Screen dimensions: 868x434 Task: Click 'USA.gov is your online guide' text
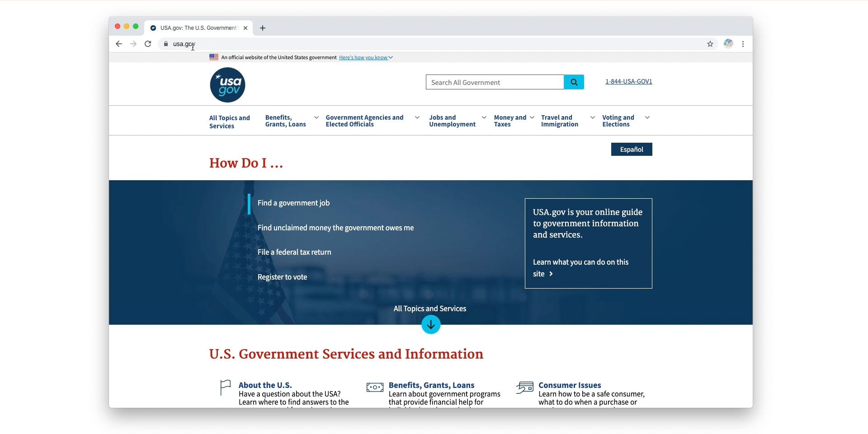588,224
